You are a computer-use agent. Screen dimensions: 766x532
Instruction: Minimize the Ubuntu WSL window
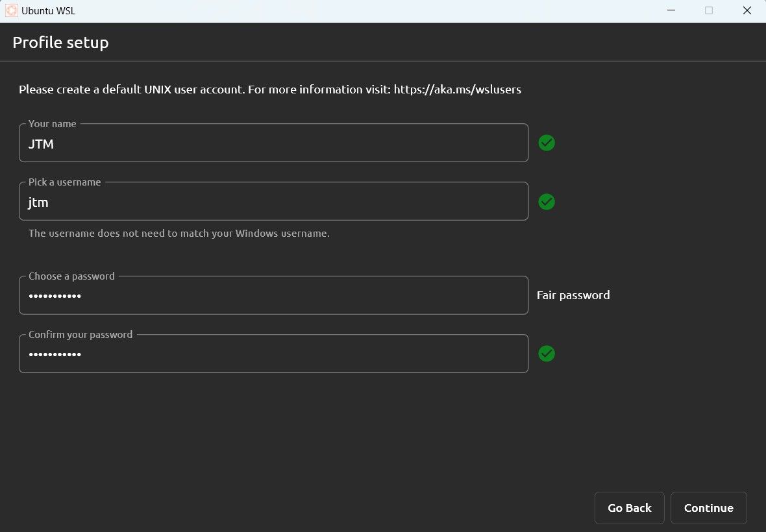coord(671,10)
